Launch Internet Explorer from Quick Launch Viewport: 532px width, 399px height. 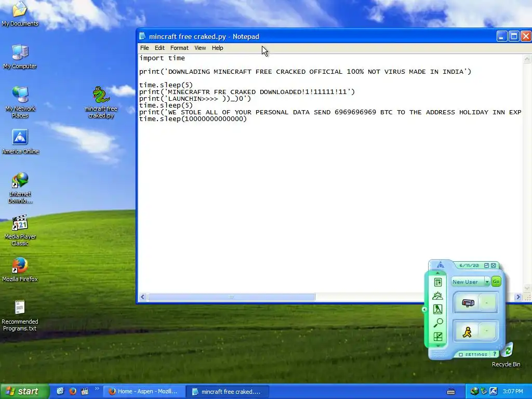pos(60,391)
